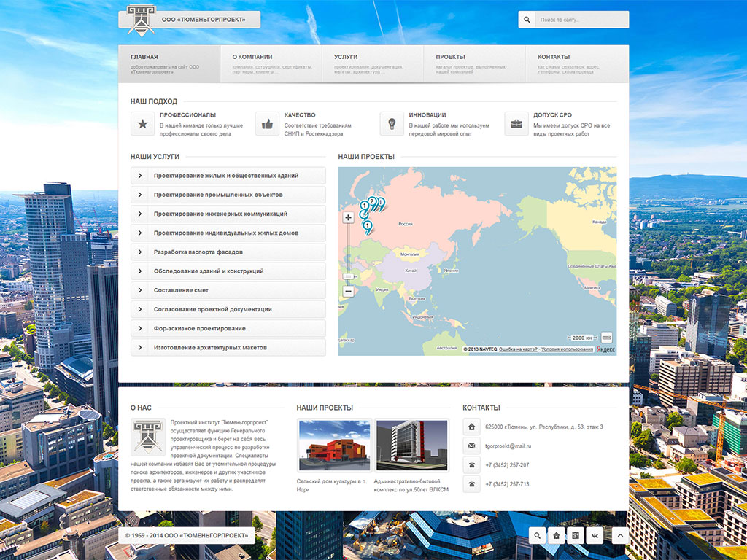Click the search magnifier icon in header
Viewport: 747px width, 560px height.
(527, 20)
